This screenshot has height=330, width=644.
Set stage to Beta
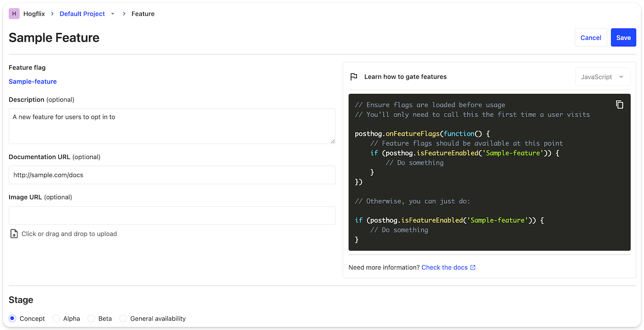(91, 318)
